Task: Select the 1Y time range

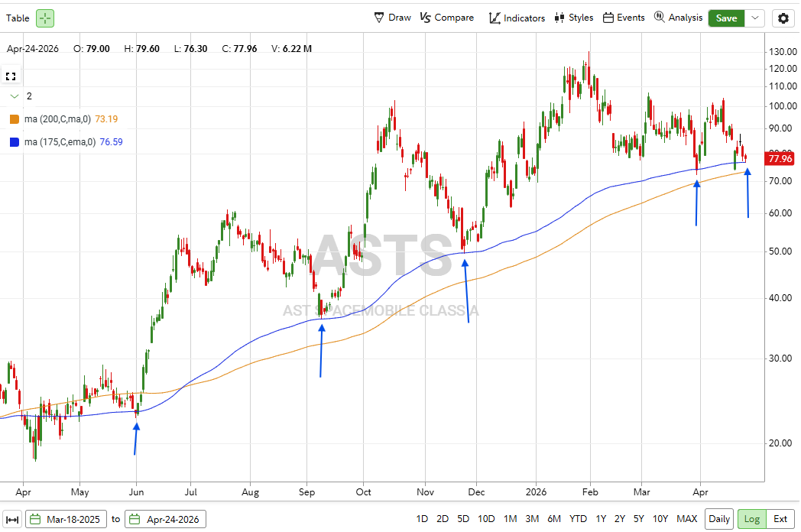Action: coord(601,519)
